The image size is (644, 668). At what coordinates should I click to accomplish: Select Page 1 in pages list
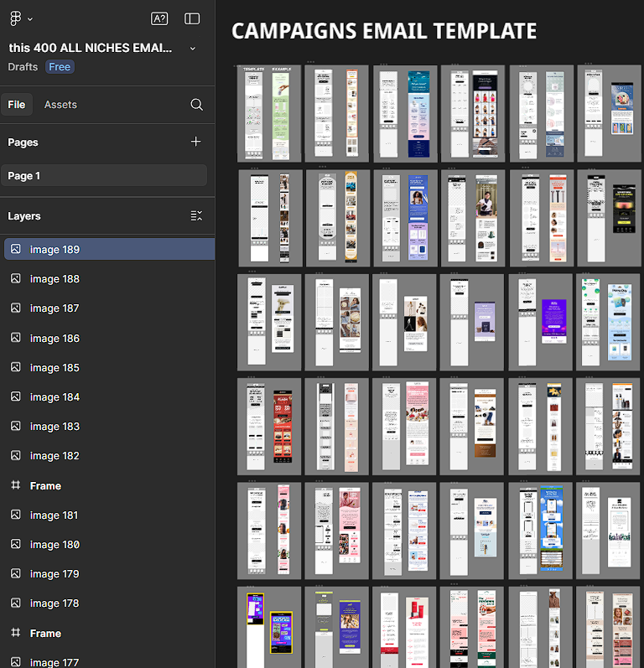pos(24,176)
